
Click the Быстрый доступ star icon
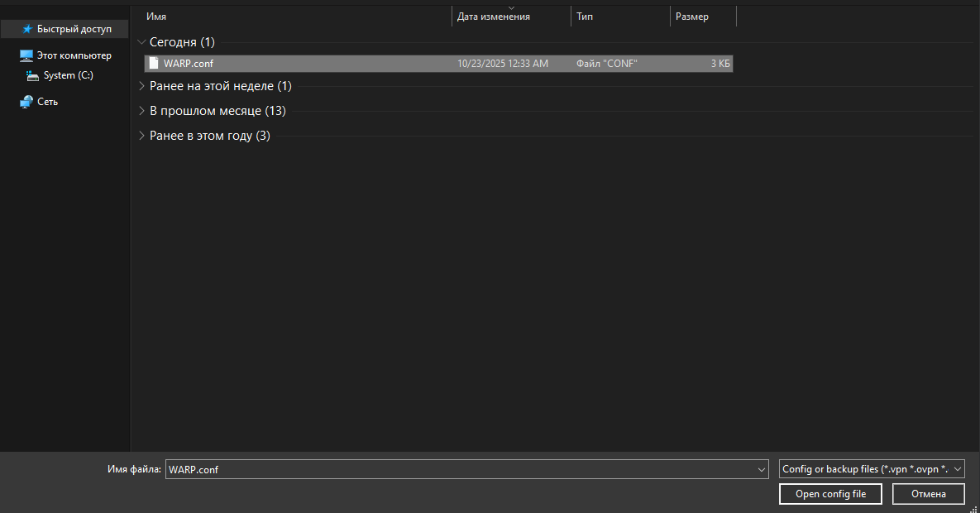tap(26, 29)
